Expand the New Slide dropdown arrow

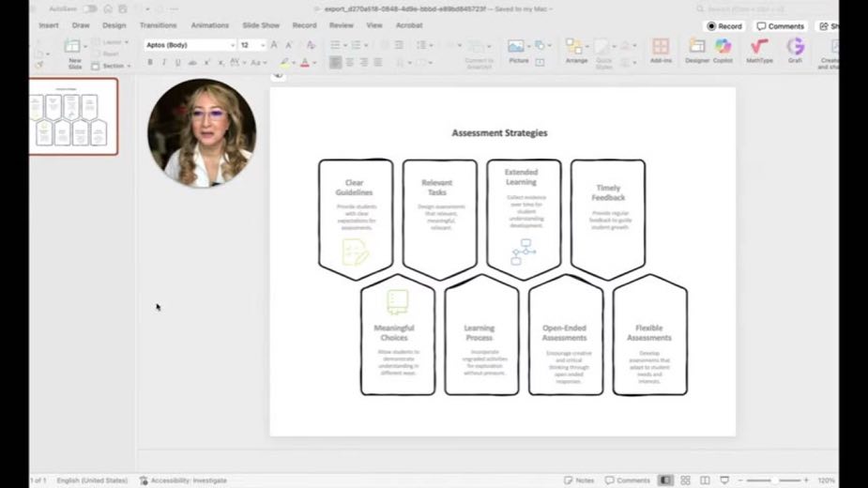84,47
